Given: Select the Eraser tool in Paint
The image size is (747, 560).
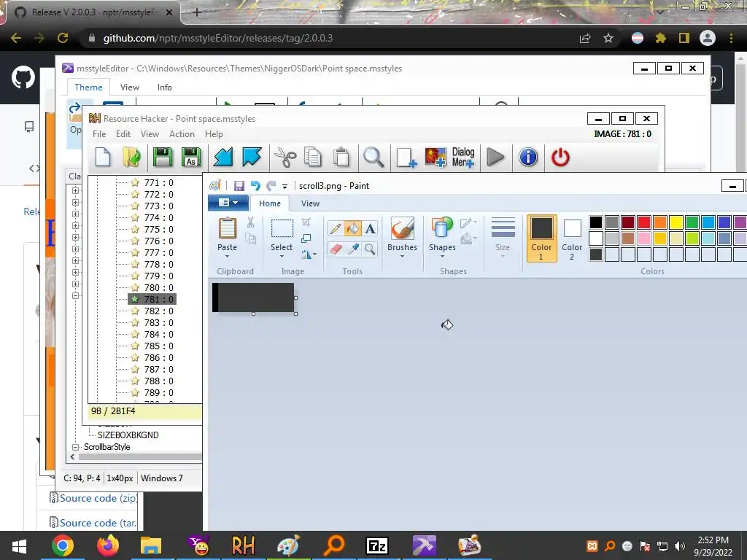Looking at the screenshot, I should pyautogui.click(x=336, y=249).
